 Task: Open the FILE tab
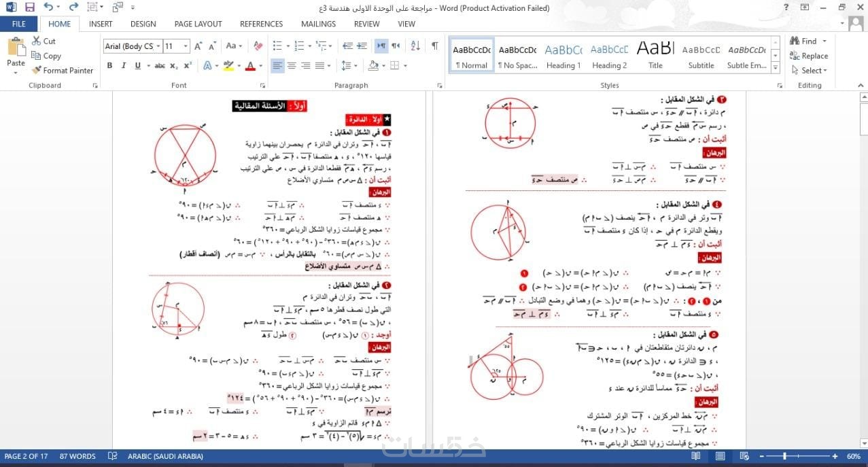[x=18, y=24]
